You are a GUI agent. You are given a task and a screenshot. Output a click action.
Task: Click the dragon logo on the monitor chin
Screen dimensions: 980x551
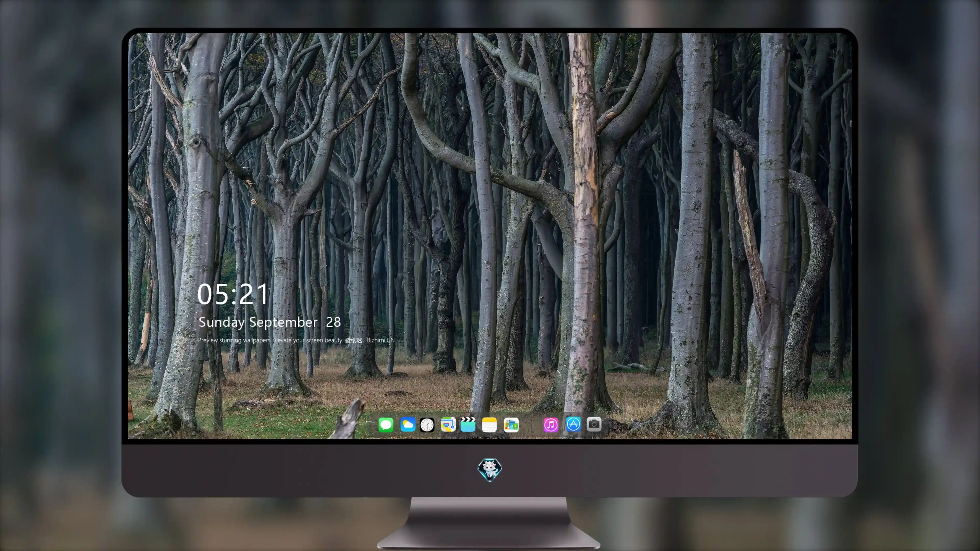click(490, 470)
